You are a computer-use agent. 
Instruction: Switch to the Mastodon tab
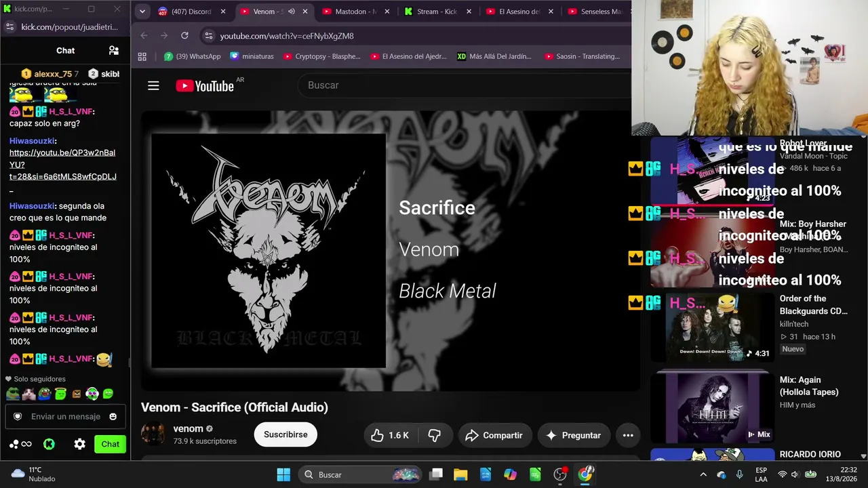[357, 12]
